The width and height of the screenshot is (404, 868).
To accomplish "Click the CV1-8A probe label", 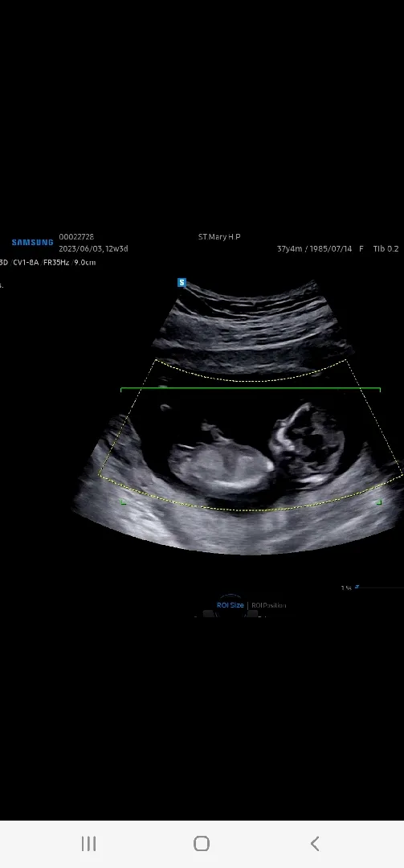I will (x=26, y=262).
